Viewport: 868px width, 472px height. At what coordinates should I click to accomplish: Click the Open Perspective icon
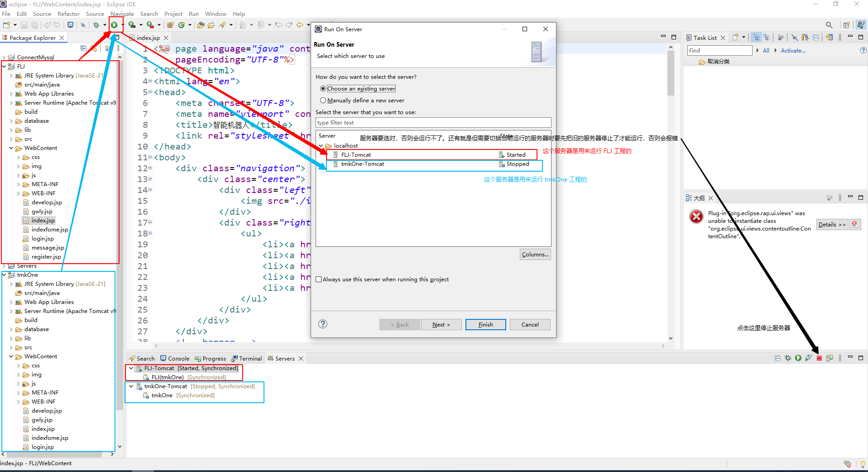[x=846, y=25]
